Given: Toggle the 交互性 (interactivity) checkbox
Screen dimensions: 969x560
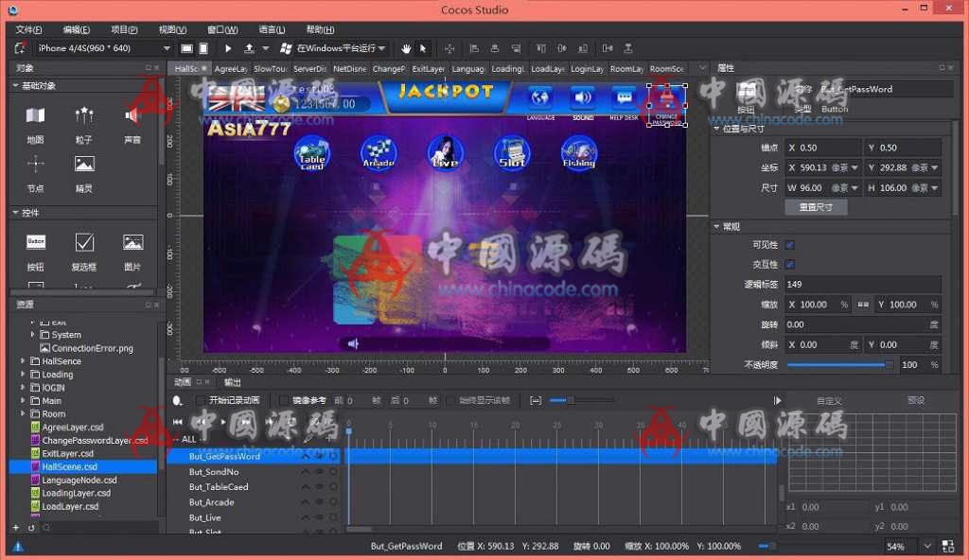Looking at the screenshot, I should 790,265.
